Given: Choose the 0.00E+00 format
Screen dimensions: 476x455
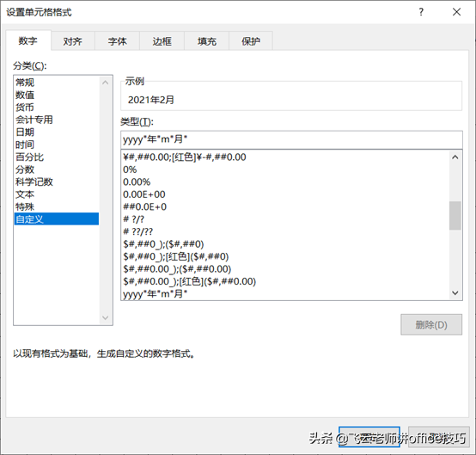Looking at the screenshot, I should (284, 194).
